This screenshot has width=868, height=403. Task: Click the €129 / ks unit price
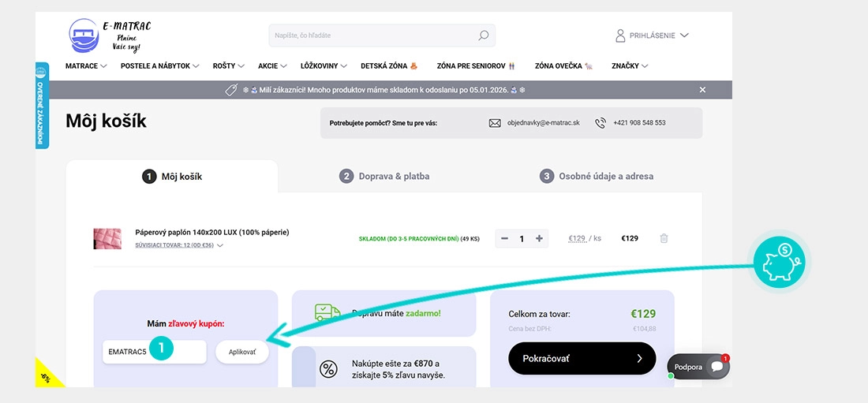[x=585, y=239]
